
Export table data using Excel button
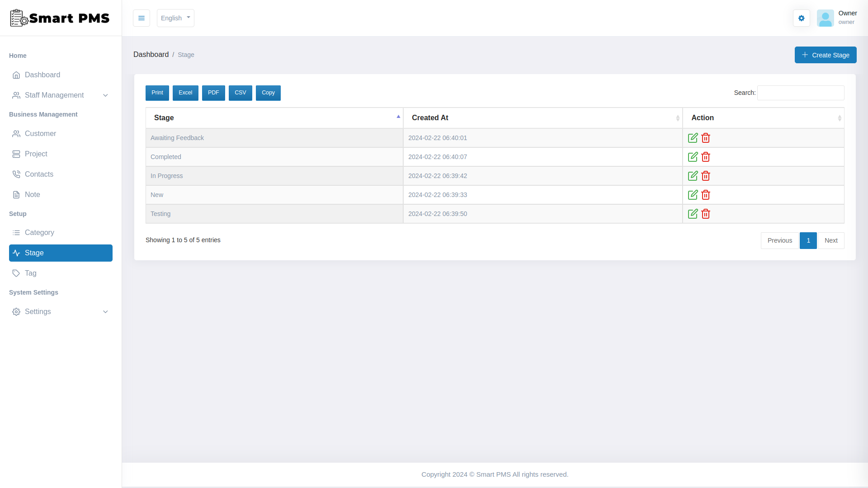[x=185, y=93]
